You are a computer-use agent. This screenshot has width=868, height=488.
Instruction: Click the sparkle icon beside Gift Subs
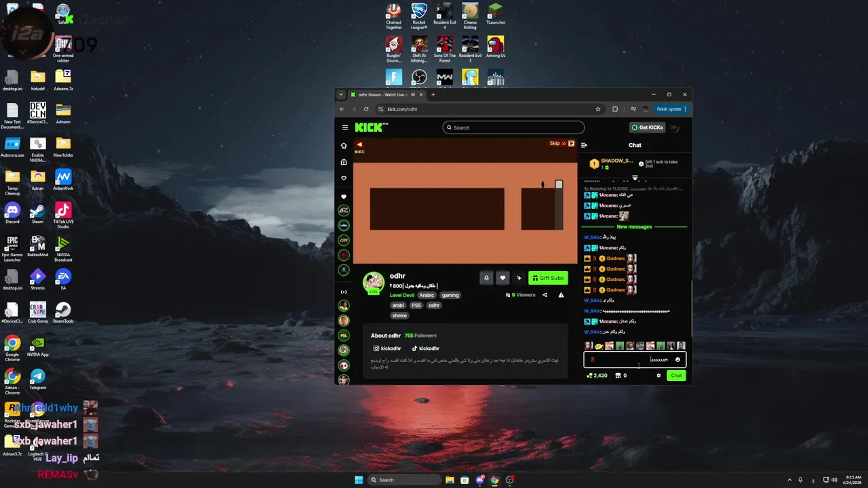coord(519,278)
